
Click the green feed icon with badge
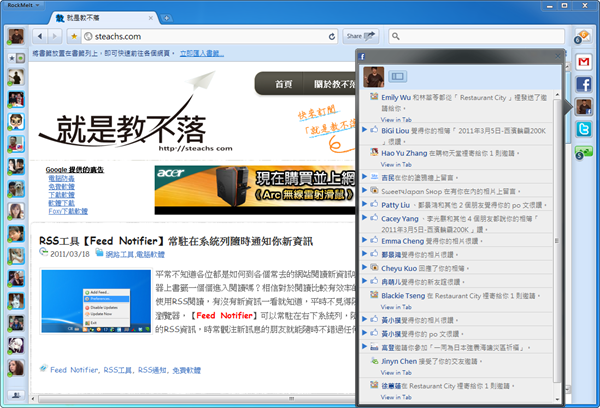click(583, 152)
